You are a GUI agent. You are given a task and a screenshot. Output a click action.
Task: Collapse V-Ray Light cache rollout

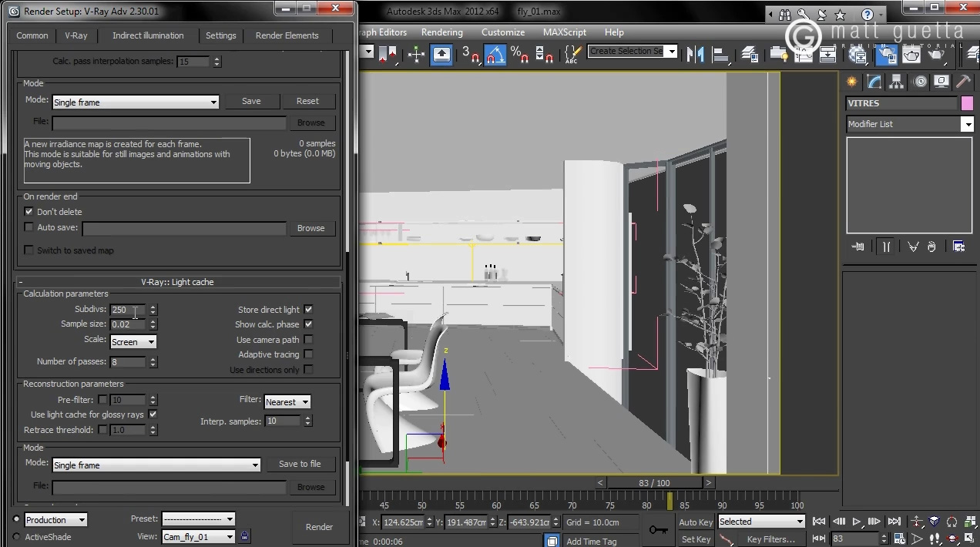pyautogui.click(x=179, y=282)
